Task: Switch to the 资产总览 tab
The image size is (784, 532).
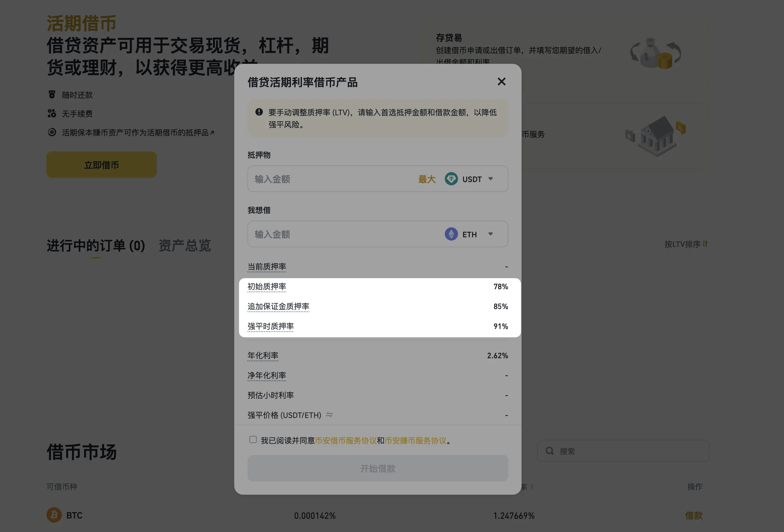Action: click(x=185, y=246)
